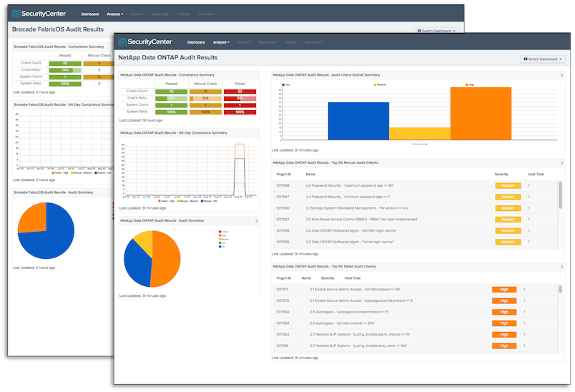
Task: Select Dashboard menu in NetApp window
Action: [196, 42]
